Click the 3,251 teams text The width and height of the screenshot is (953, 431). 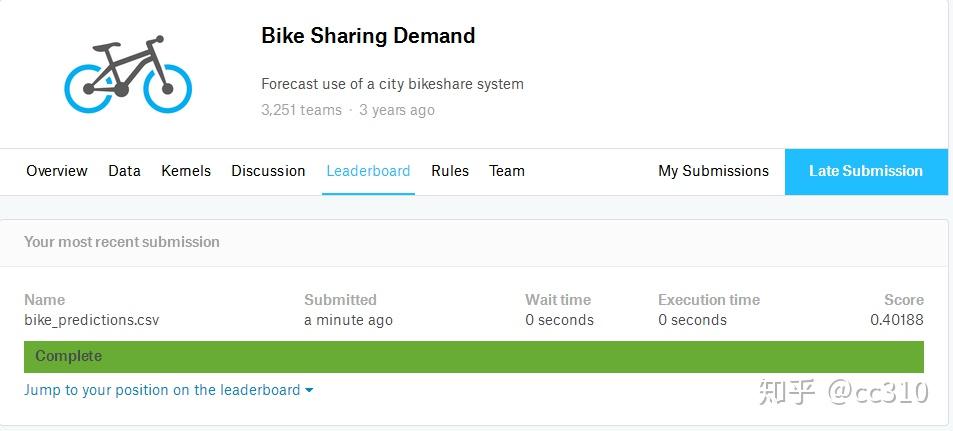pos(301,110)
